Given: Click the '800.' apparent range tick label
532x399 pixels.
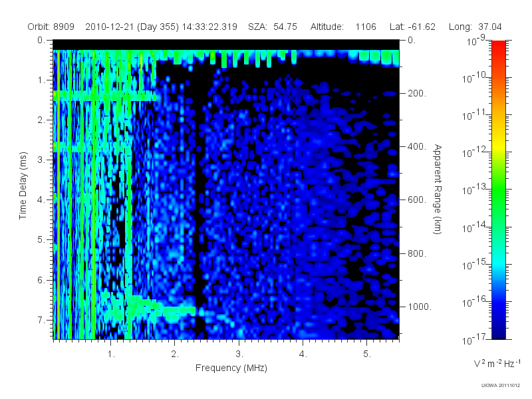Looking at the screenshot, I should pos(417,253).
